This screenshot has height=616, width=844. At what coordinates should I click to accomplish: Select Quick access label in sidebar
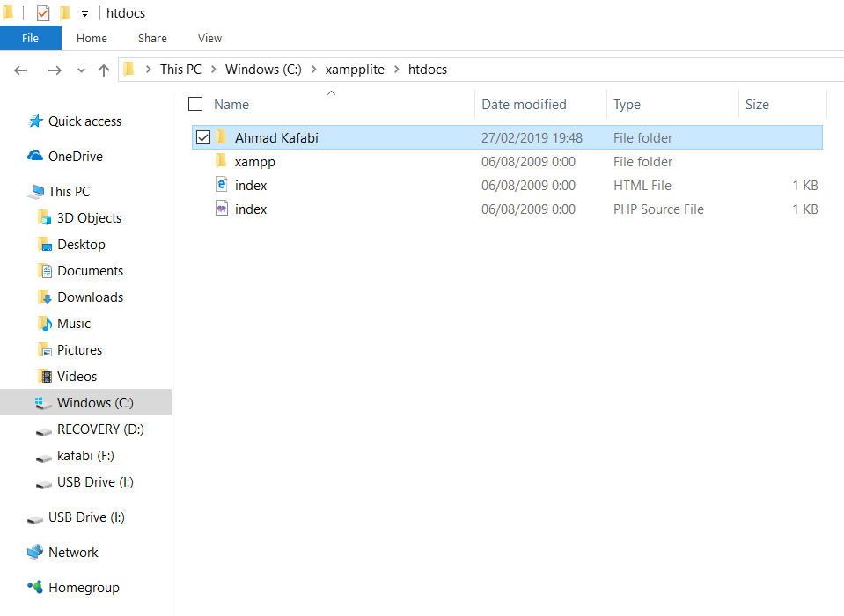85,121
